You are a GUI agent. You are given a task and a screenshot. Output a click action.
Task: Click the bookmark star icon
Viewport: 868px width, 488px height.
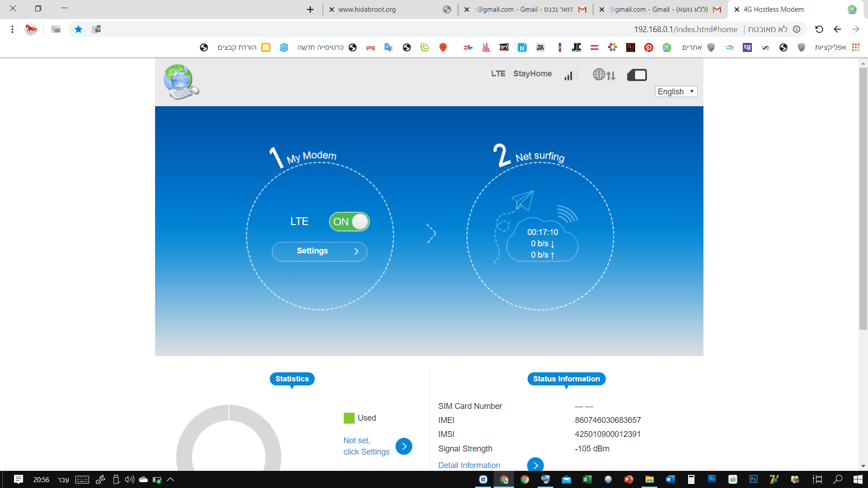78,29
